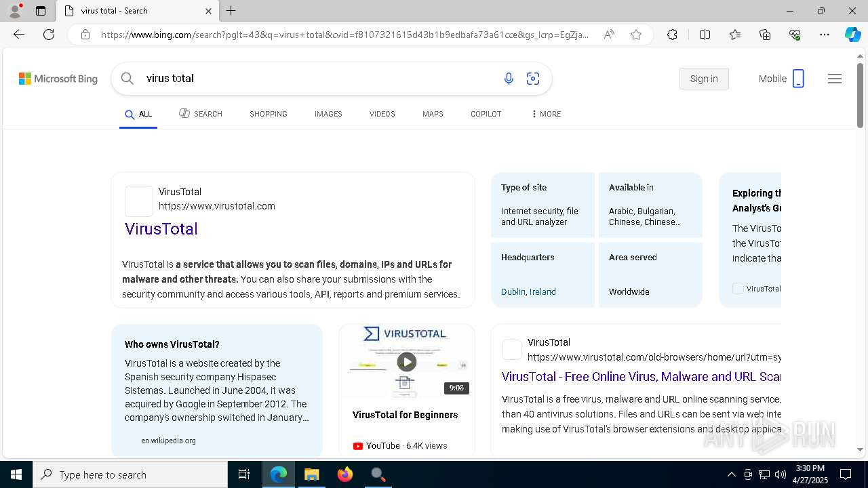Open VirusTotal for Beginners video title
868x488 pixels.
tap(405, 415)
